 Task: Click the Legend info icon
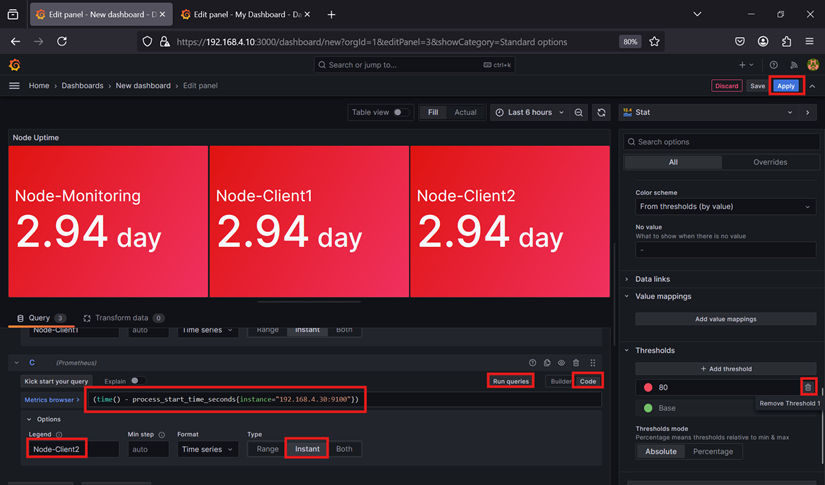click(x=59, y=435)
